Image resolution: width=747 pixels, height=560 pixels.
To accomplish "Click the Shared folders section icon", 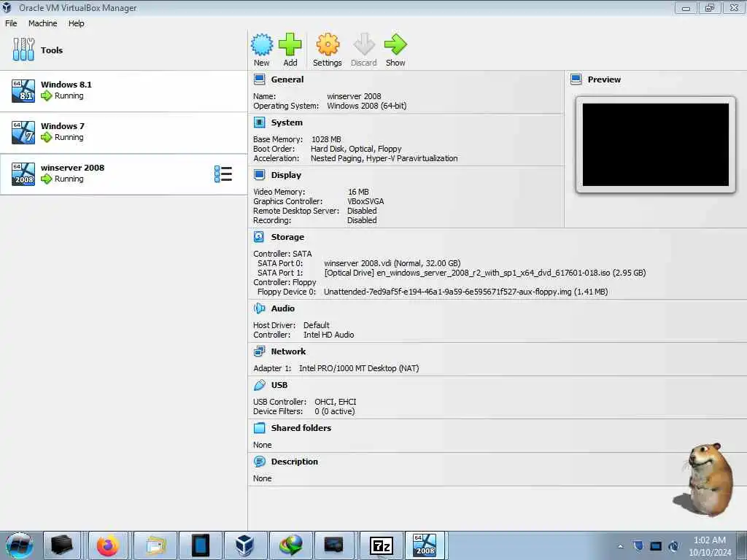I will tap(259, 427).
